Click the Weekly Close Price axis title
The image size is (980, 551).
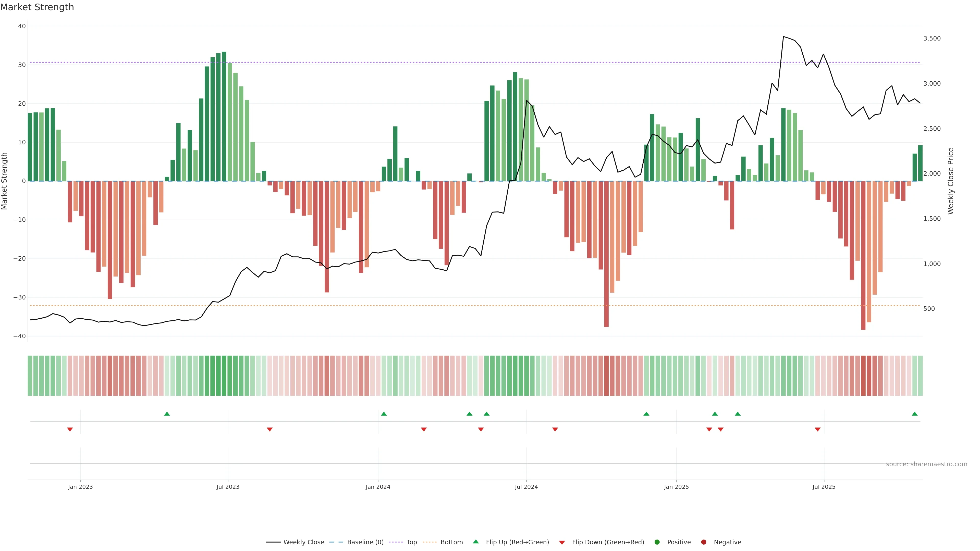coord(951,181)
